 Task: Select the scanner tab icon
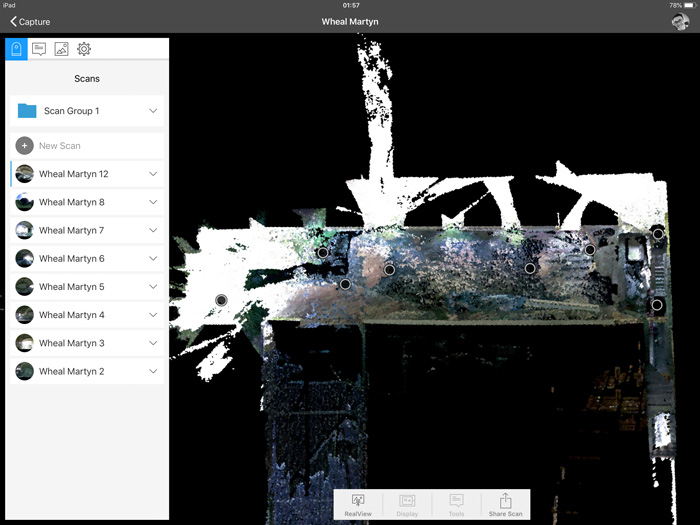click(x=17, y=49)
